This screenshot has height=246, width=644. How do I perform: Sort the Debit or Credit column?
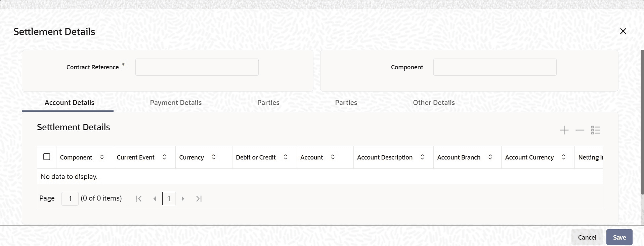coord(286,157)
